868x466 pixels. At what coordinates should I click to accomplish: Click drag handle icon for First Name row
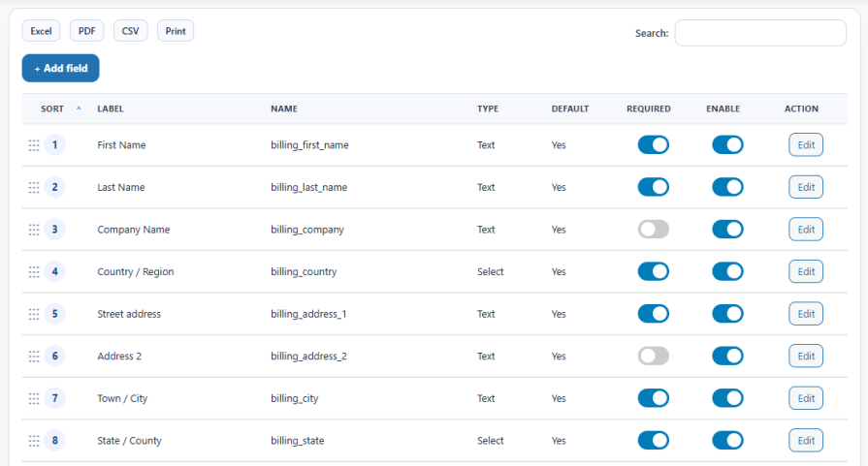point(34,145)
